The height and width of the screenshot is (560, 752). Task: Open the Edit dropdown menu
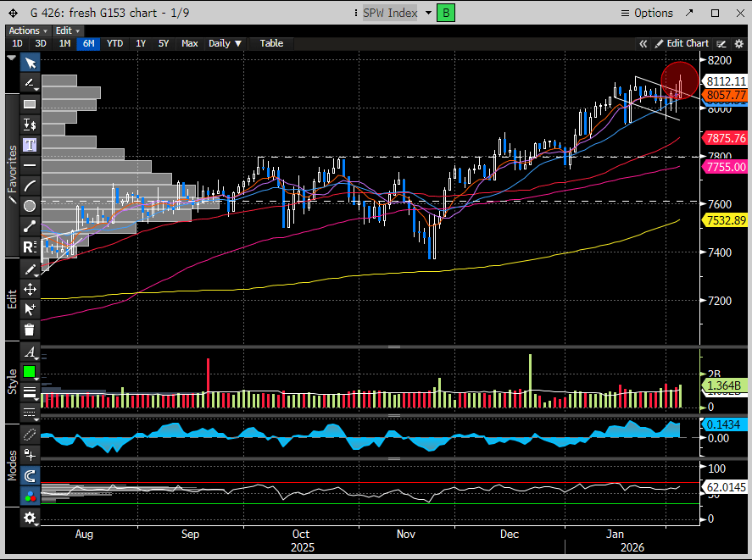tap(67, 30)
